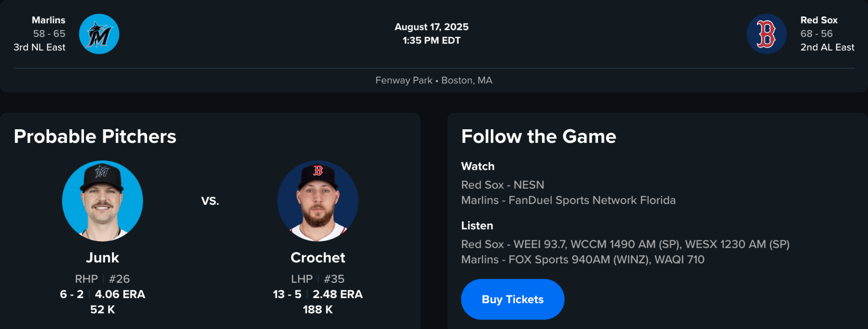Click pitcher name Junk

102,258
